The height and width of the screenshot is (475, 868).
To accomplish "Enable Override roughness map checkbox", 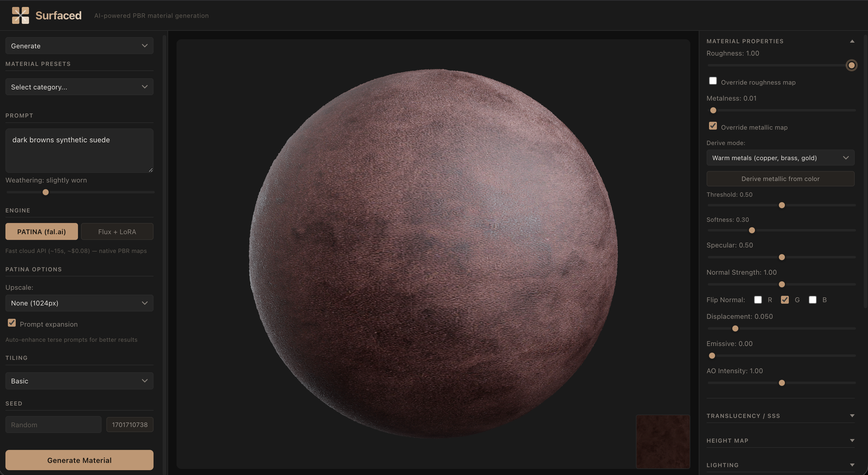I will tap(713, 81).
